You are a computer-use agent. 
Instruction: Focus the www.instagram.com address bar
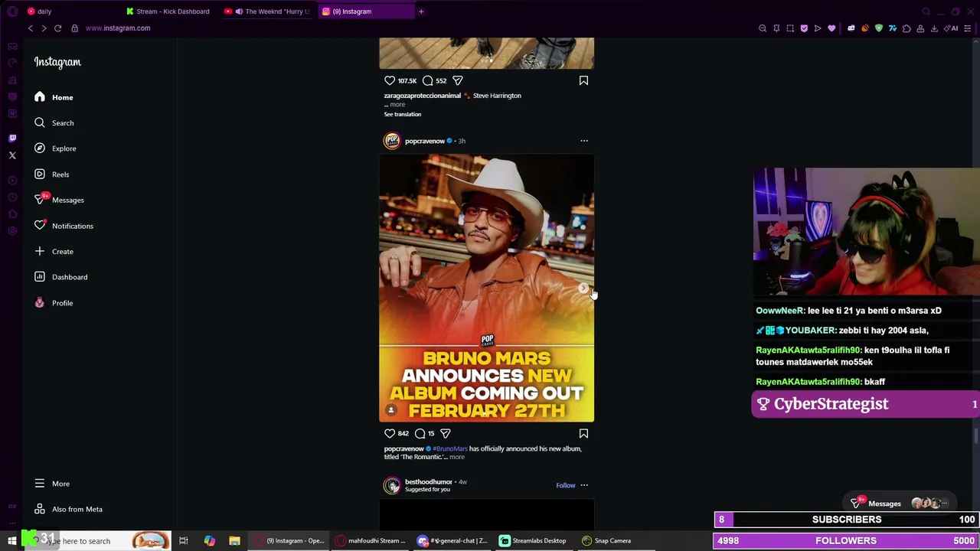pyautogui.click(x=118, y=28)
